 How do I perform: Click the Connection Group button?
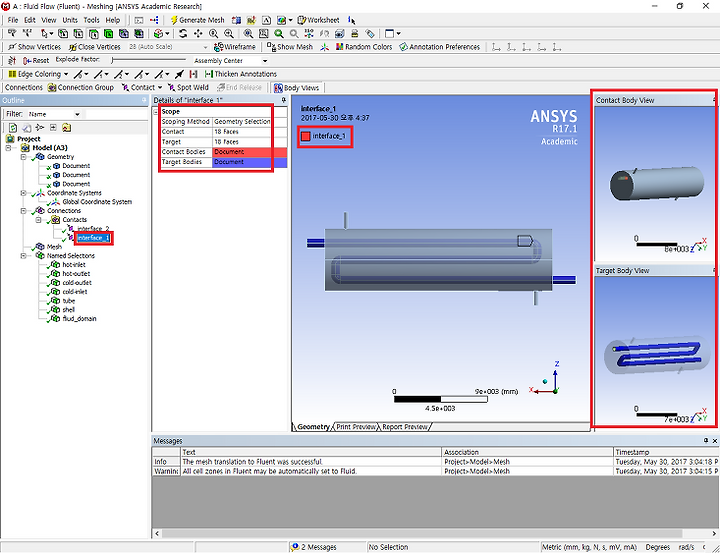click(81, 87)
